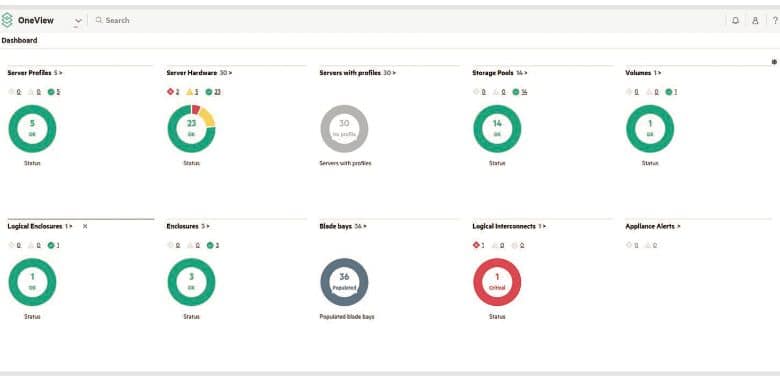The width and height of the screenshot is (780, 379).
Task: Open the Server Hardware panel link
Action: (199, 73)
